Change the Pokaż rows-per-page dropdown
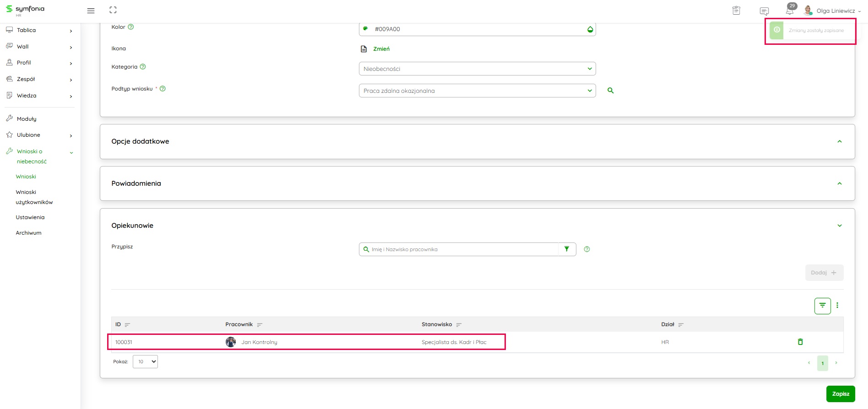This screenshot has height=409, width=868. (x=145, y=361)
